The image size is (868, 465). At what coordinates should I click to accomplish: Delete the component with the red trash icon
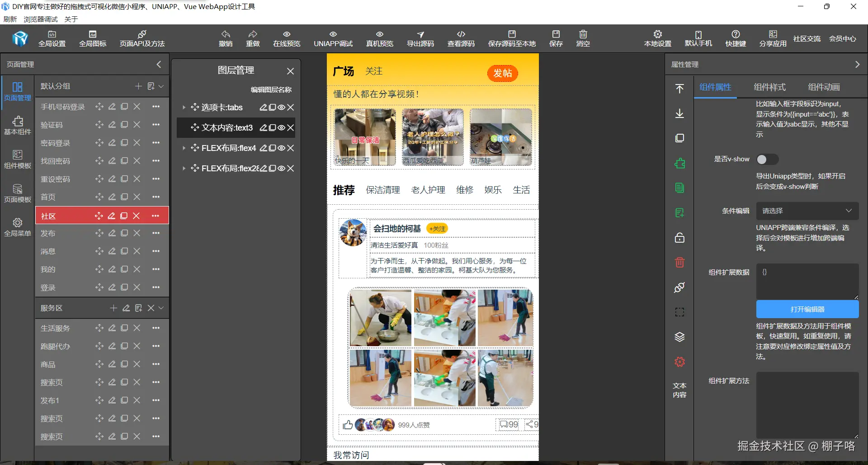coord(679,263)
